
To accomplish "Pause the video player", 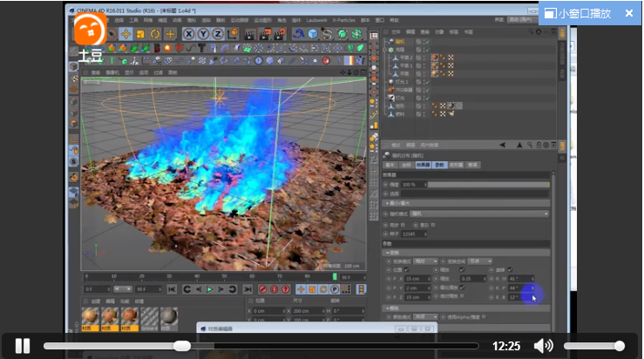I will 23,346.
